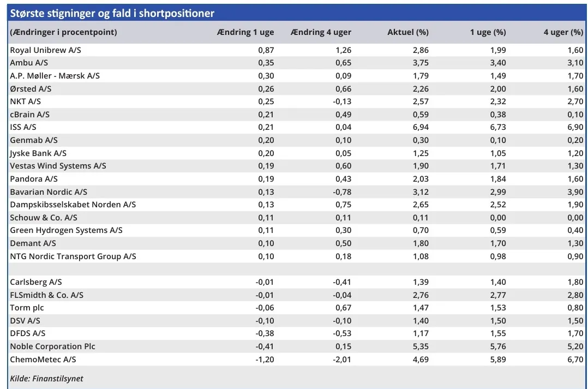Select the Royal Unibrew A/S row label
Image resolution: width=588 pixels, height=389 pixels.
click(45, 50)
